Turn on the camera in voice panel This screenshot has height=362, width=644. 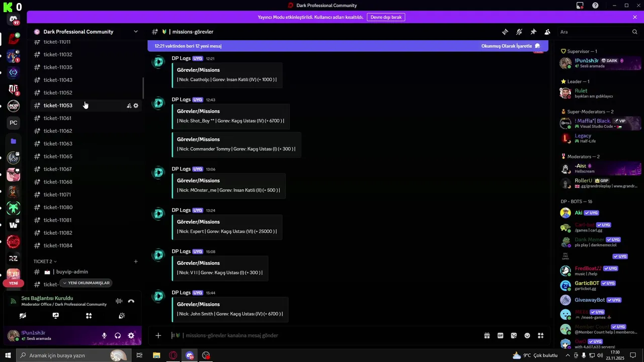pyautogui.click(x=23, y=316)
